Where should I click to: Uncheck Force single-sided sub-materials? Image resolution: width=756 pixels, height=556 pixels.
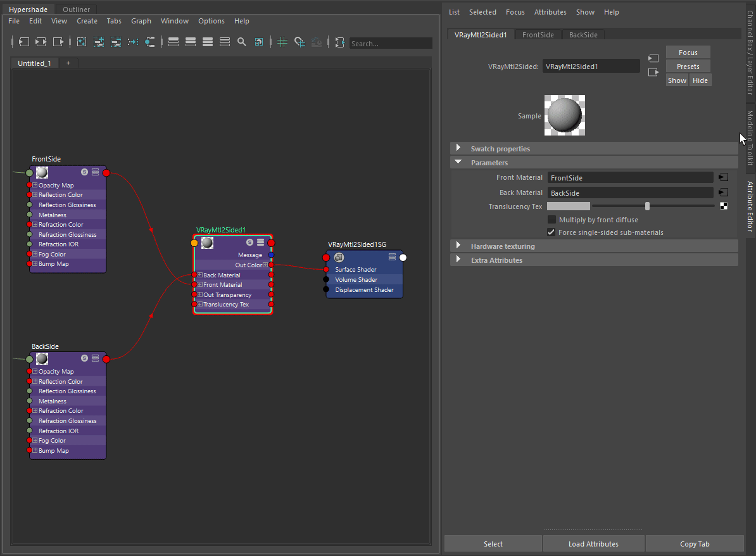point(551,232)
